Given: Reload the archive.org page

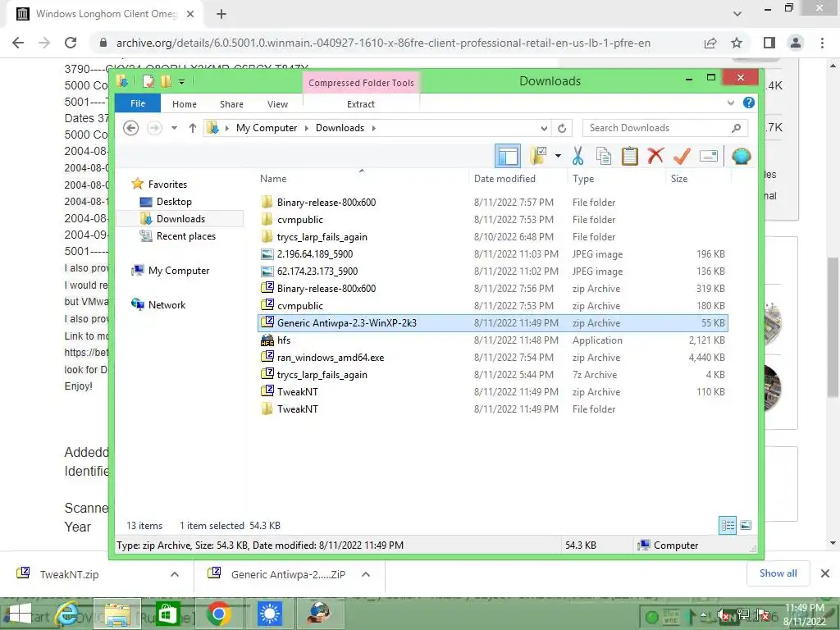Looking at the screenshot, I should click(x=71, y=43).
